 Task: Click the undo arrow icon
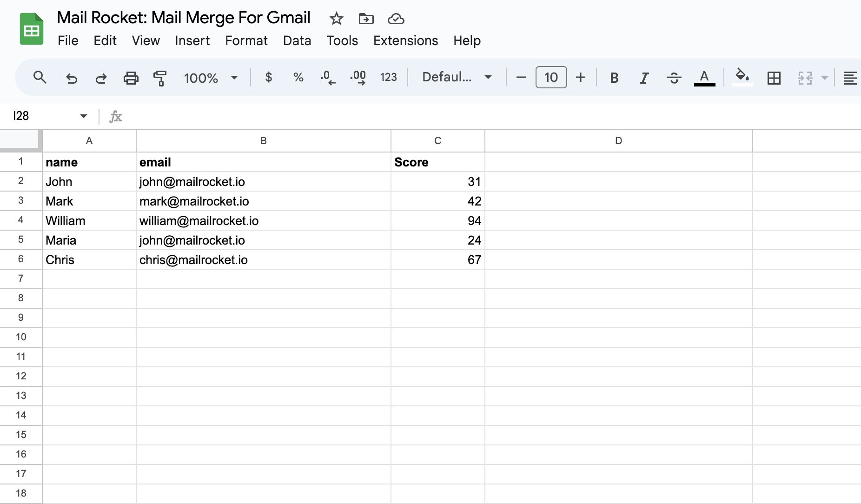[x=71, y=78]
